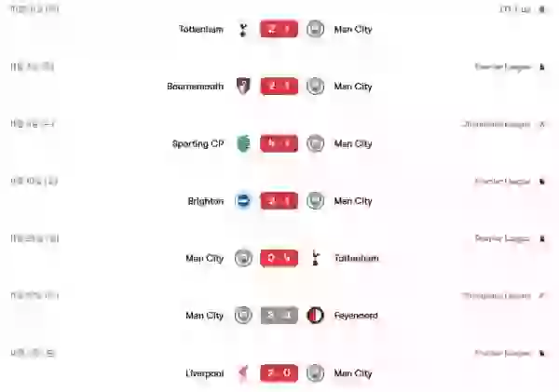This screenshot has width=559, height=392.
Task: Click Tottenham crest in Man City home match
Action: [x=315, y=258]
